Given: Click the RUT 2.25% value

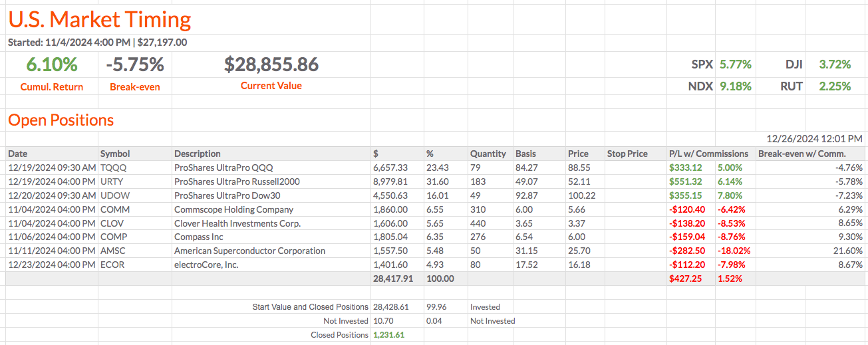Looking at the screenshot, I should click(835, 86).
